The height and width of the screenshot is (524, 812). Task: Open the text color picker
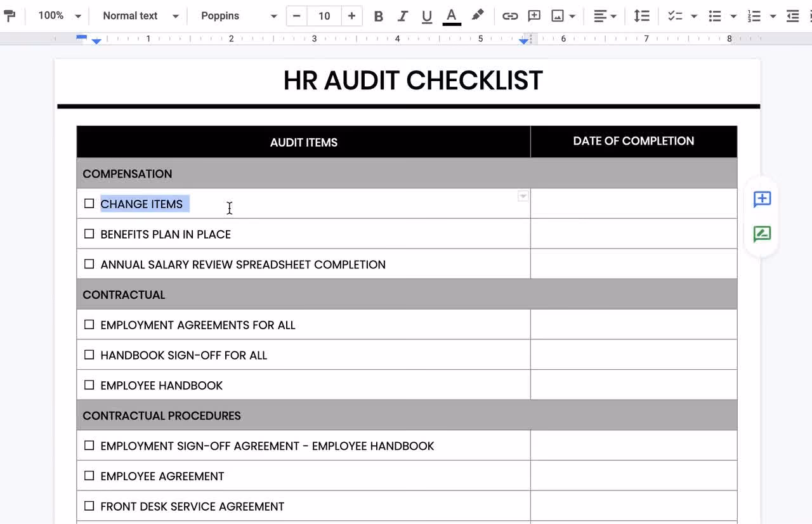click(452, 16)
